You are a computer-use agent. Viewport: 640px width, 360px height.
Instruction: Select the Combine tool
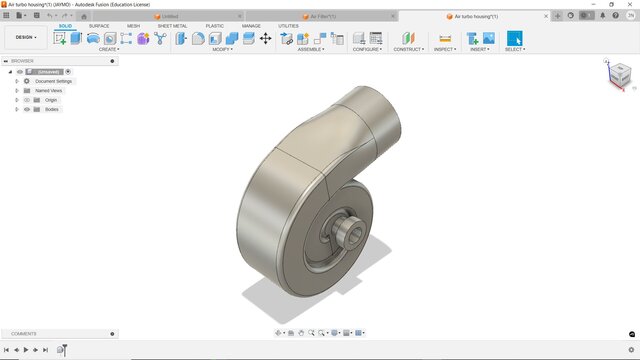pos(232,38)
